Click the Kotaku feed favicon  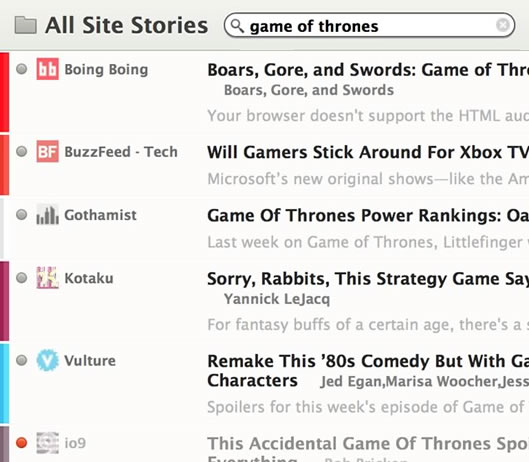[x=48, y=278]
